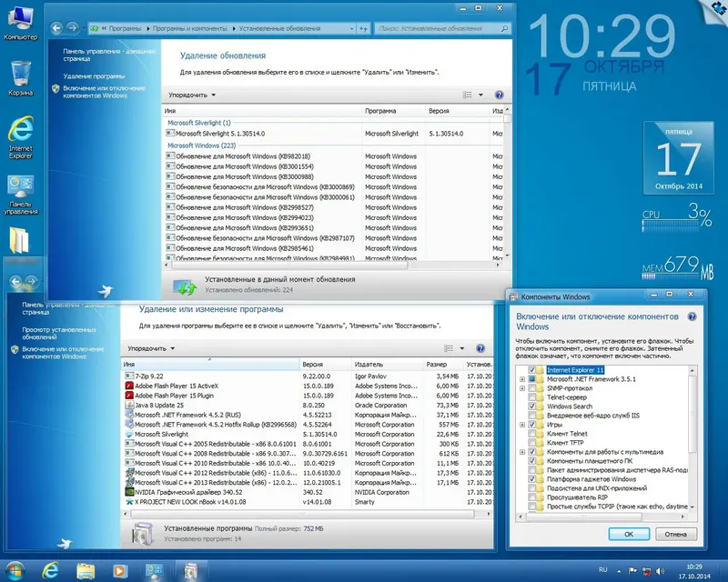This screenshot has width=728, height=582.
Task: Open view options arrow in programs toolbar
Action: 462,348
